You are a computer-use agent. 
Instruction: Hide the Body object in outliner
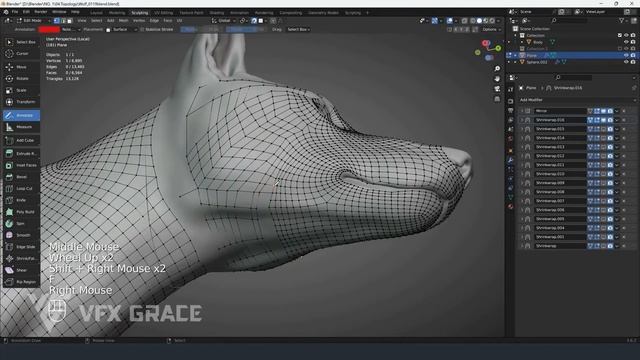tap(626, 42)
